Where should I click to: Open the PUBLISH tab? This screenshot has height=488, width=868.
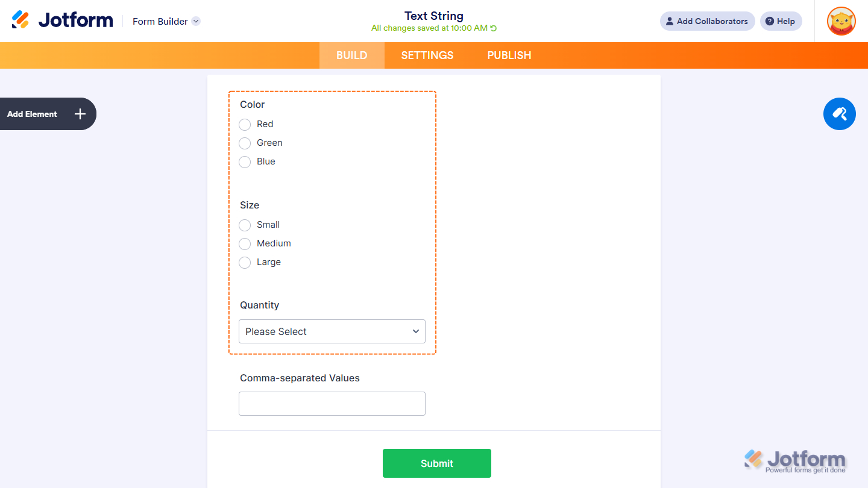click(x=509, y=55)
